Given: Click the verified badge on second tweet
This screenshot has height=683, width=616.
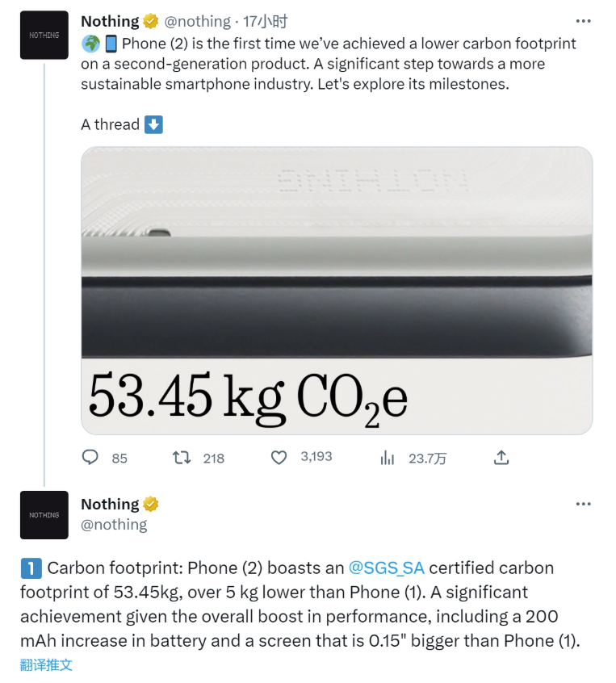Looking at the screenshot, I should [x=151, y=504].
